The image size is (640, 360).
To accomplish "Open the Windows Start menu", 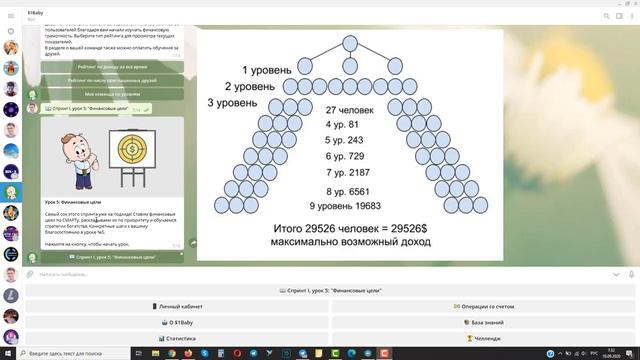I will click(x=8, y=353).
